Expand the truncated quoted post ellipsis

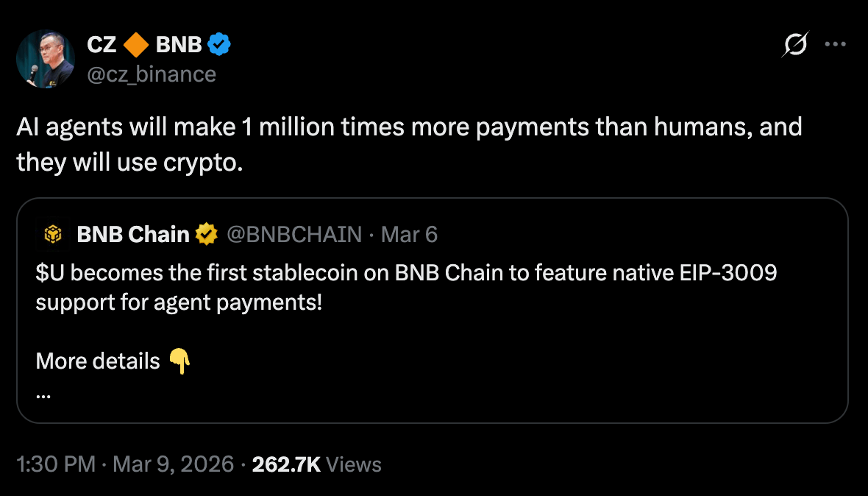(43, 394)
